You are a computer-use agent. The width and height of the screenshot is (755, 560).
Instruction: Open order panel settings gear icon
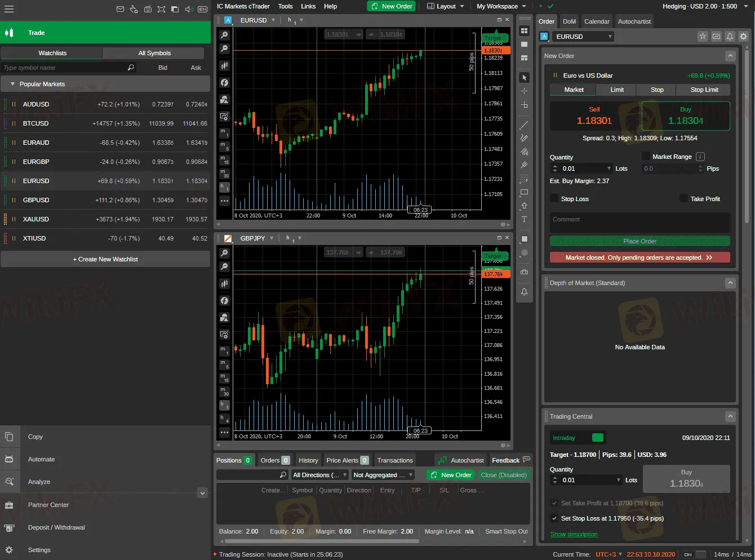[743, 37]
